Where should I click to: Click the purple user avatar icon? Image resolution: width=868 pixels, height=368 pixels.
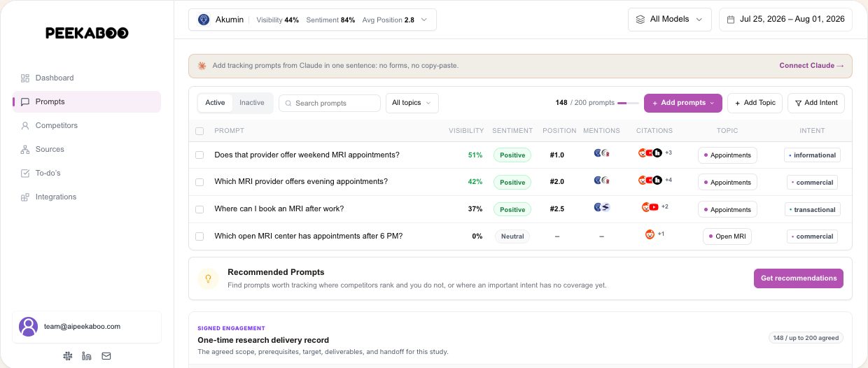28,327
